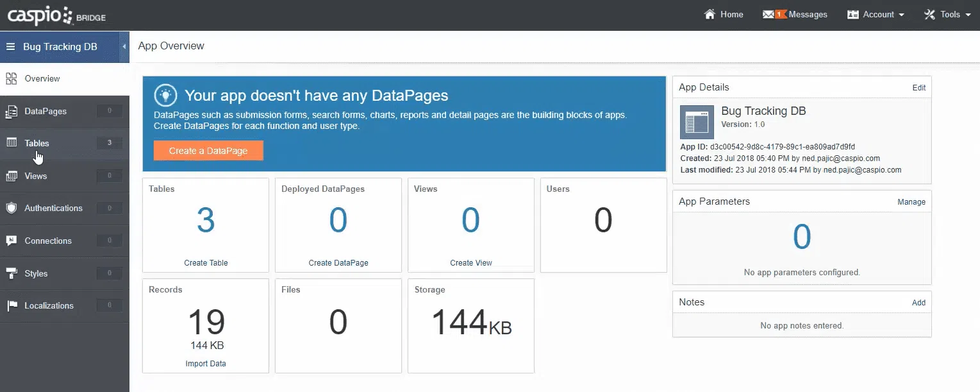980x392 pixels.
Task: Click the Tables grid icon in sidebar
Action: [12, 143]
